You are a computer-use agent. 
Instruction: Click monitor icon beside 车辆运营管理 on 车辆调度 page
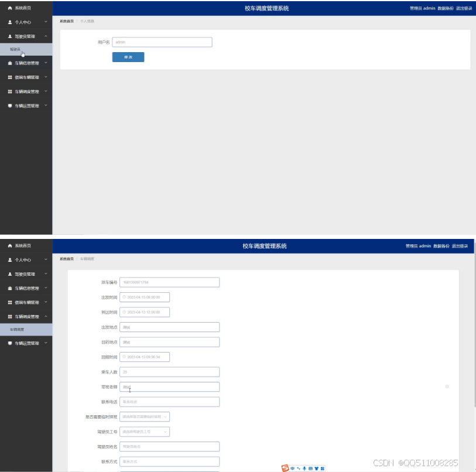(x=10, y=343)
